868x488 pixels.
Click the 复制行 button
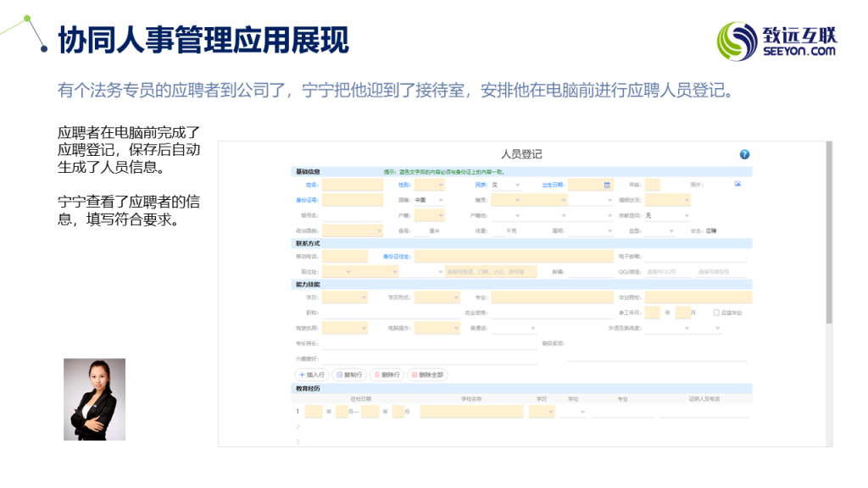click(348, 374)
